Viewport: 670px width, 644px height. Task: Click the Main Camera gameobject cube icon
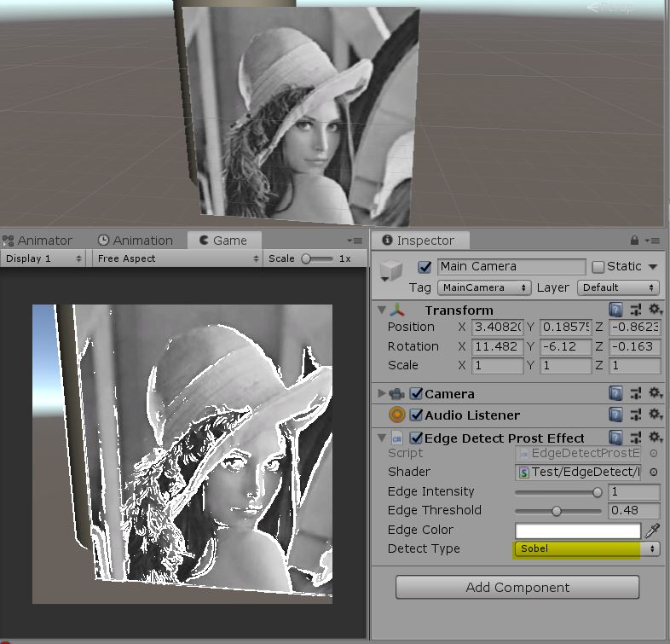[391, 270]
